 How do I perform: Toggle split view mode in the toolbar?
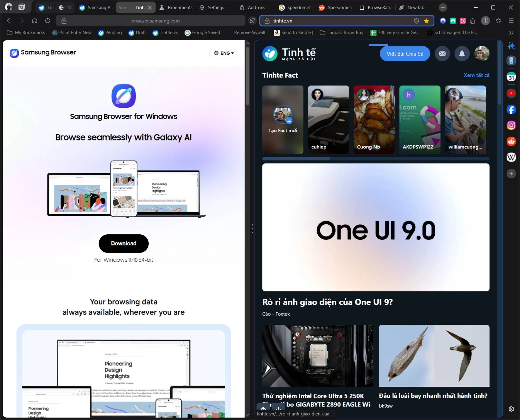(486, 21)
